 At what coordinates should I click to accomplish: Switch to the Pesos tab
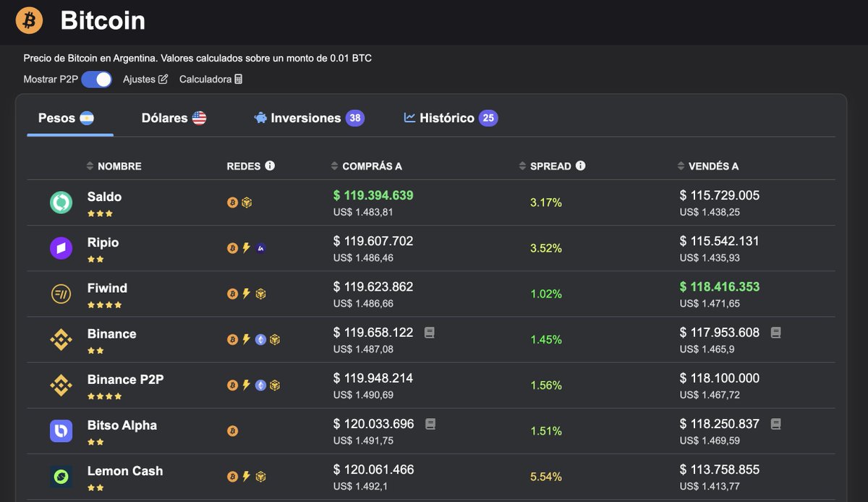[66, 118]
